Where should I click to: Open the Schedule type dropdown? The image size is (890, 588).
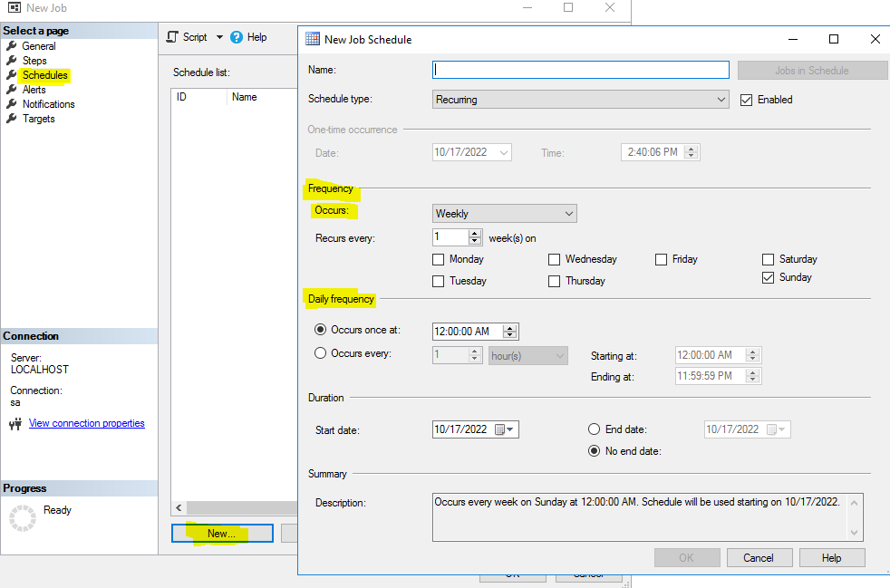pyautogui.click(x=581, y=100)
